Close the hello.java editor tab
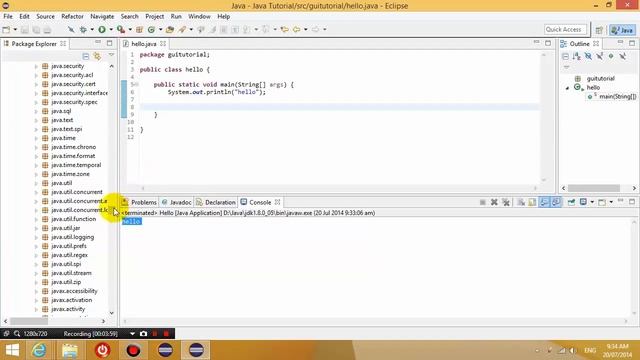This screenshot has height=360, width=640. 163,43
